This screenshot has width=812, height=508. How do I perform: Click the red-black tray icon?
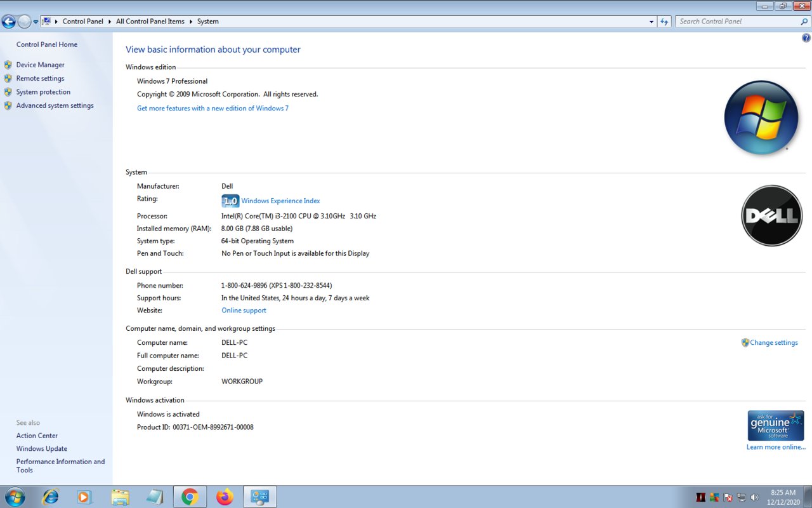(x=701, y=497)
